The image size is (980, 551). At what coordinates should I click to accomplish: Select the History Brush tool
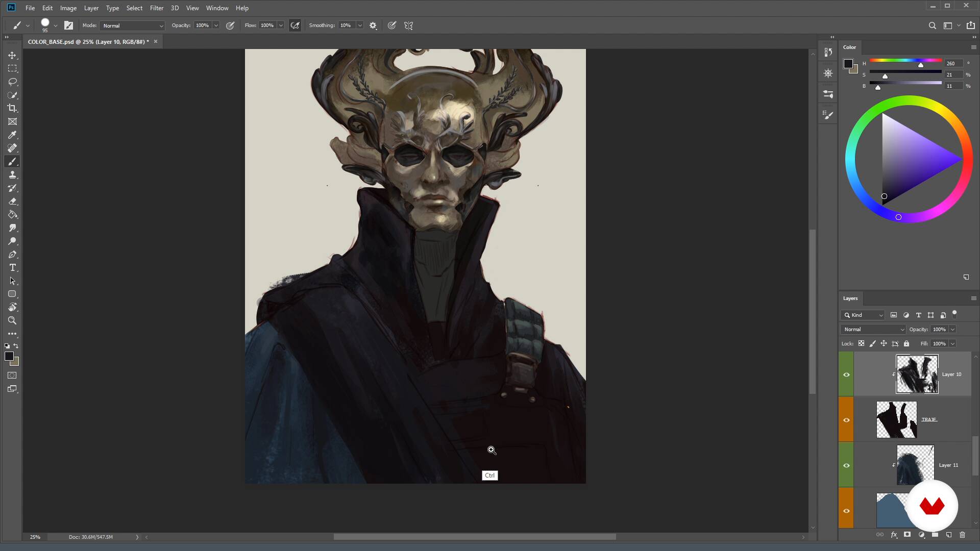point(12,188)
